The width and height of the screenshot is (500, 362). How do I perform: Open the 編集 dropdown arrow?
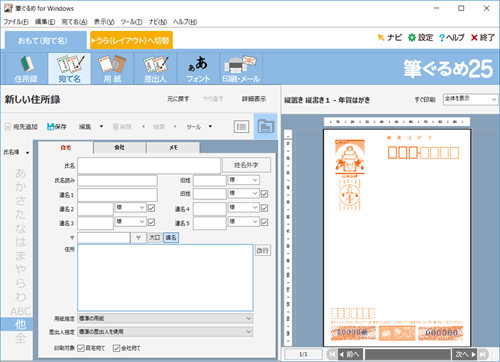pos(101,127)
